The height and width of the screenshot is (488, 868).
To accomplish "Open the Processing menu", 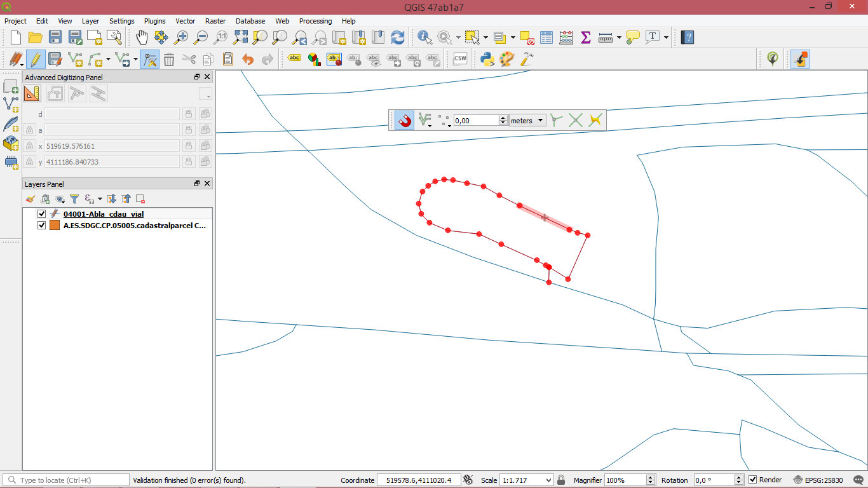I will pos(316,21).
